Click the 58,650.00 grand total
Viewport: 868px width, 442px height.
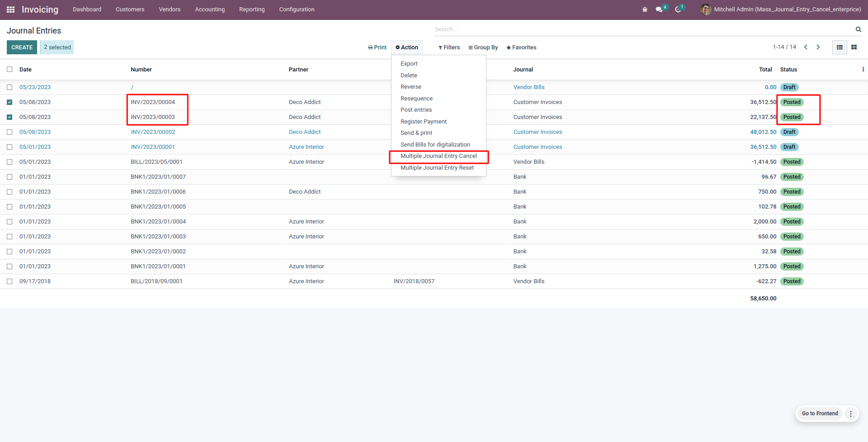click(763, 299)
